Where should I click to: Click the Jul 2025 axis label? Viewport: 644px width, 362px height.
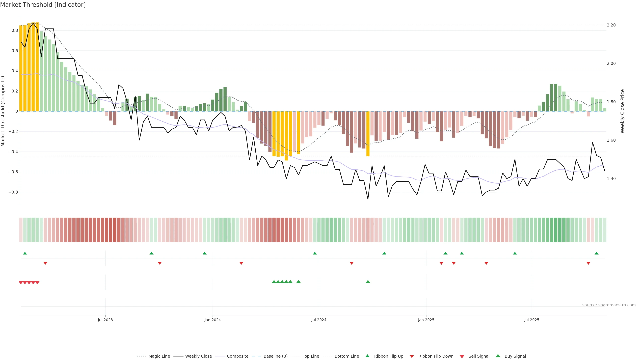pos(531,320)
